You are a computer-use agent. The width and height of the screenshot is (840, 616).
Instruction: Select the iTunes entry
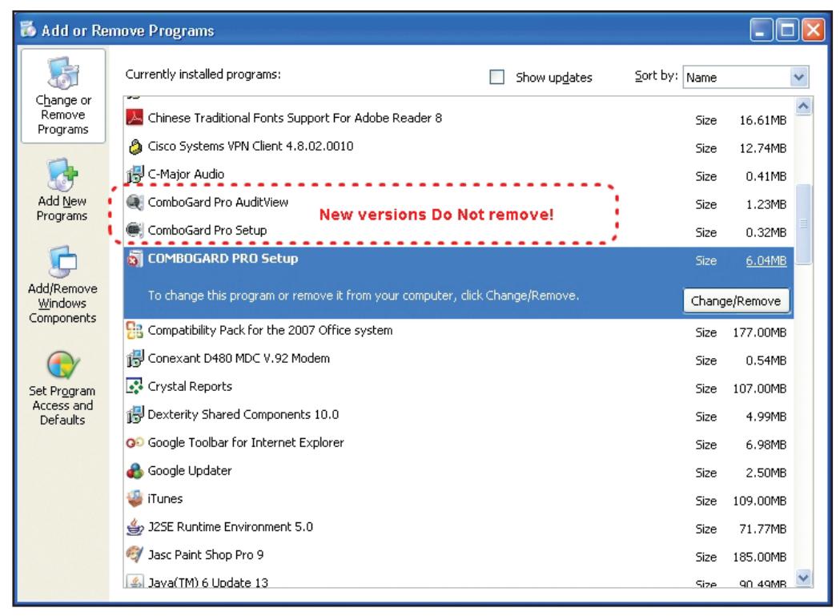(x=459, y=498)
